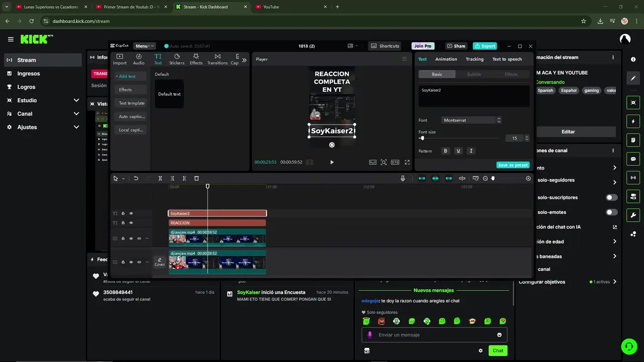Toggle the solo-emotes switch
The image size is (644, 362).
pyautogui.click(x=611, y=212)
